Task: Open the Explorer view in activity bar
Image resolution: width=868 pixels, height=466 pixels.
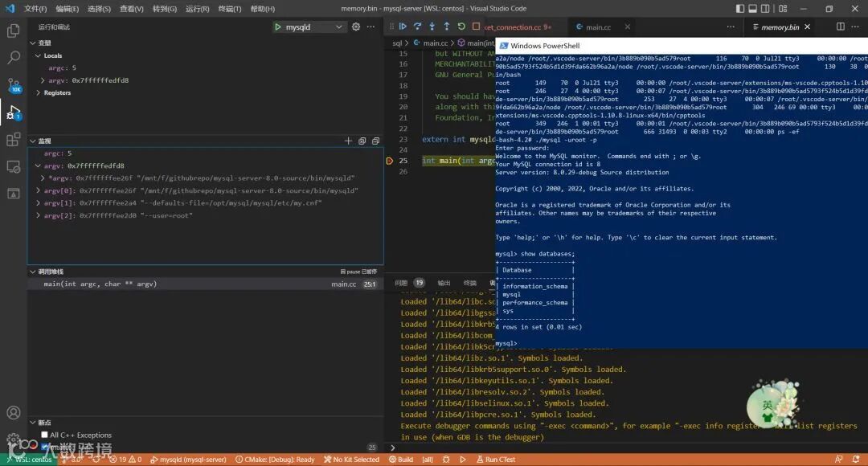Action: [14, 31]
